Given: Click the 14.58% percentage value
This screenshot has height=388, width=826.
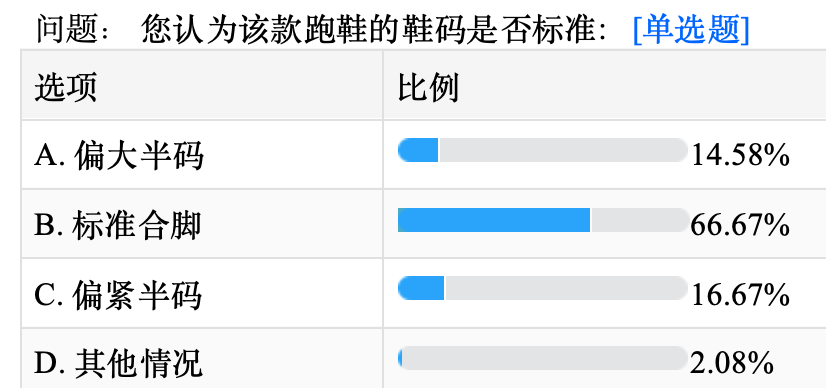Looking at the screenshot, I should click(740, 156).
